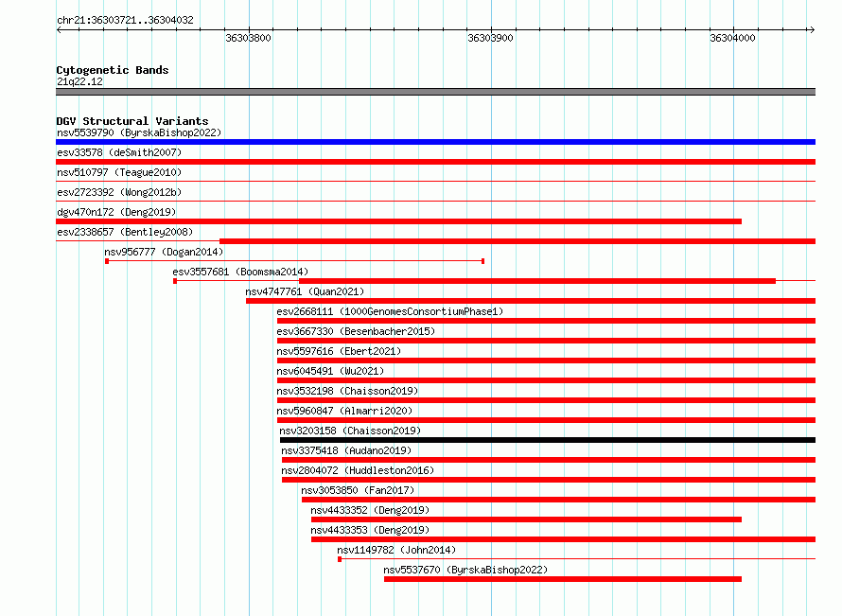Click the chr21:36303721..36304032 region label
Screen dimensions: 842x616
tap(125, 20)
